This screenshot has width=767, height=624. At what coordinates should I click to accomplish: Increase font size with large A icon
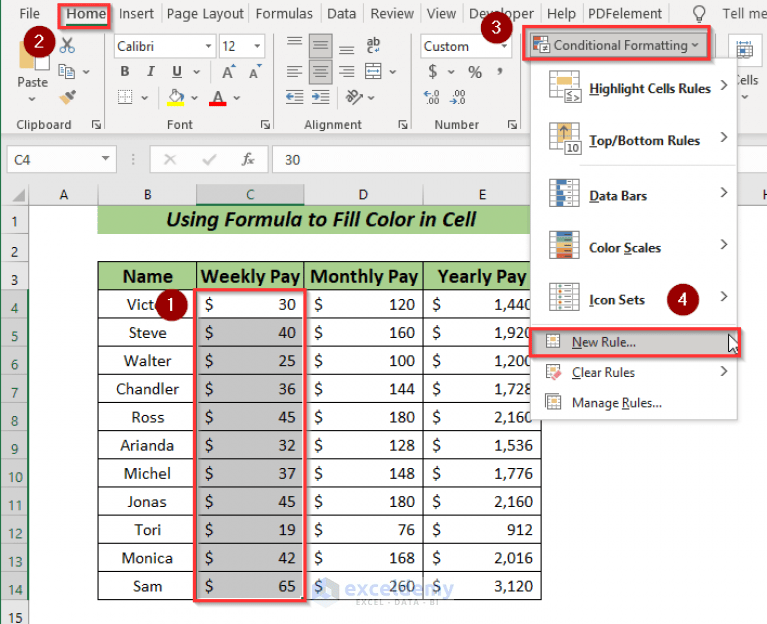(x=228, y=72)
